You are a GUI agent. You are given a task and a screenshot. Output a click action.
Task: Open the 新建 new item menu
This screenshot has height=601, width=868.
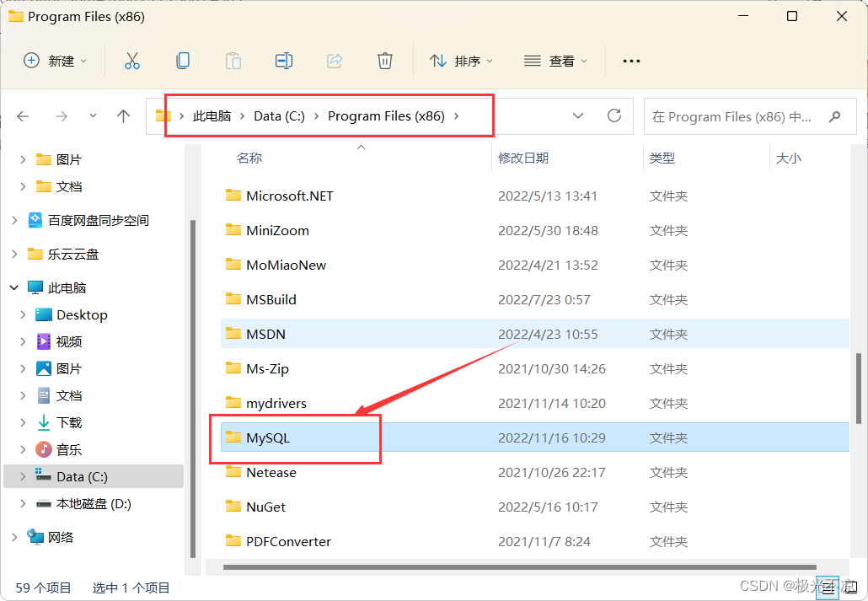(55, 60)
